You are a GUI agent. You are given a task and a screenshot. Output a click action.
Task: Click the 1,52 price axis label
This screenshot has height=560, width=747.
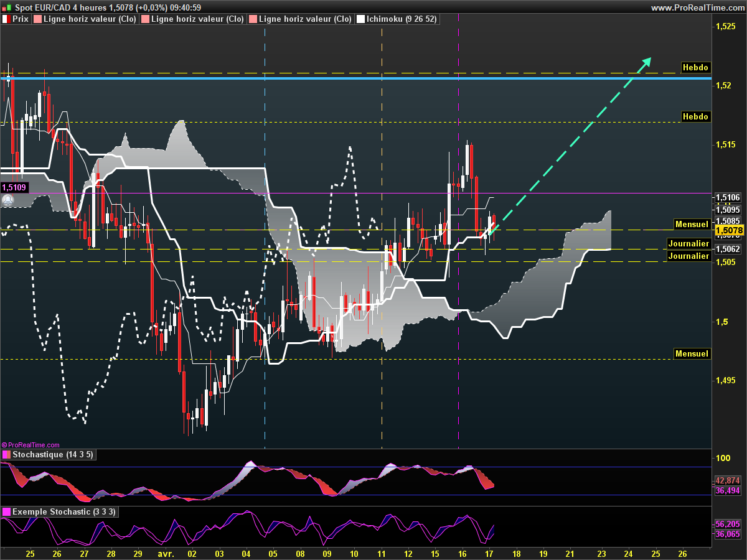(723, 85)
